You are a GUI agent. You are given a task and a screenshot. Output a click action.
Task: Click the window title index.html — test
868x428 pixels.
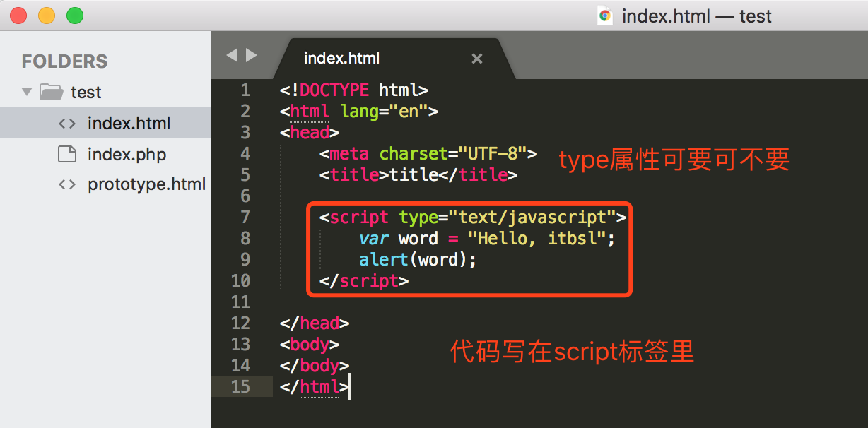point(697,16)
